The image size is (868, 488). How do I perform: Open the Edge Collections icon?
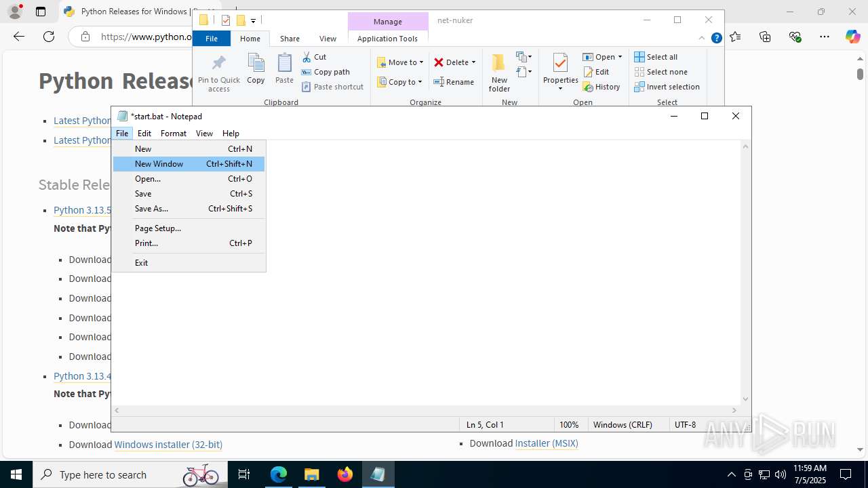[765, 37]
